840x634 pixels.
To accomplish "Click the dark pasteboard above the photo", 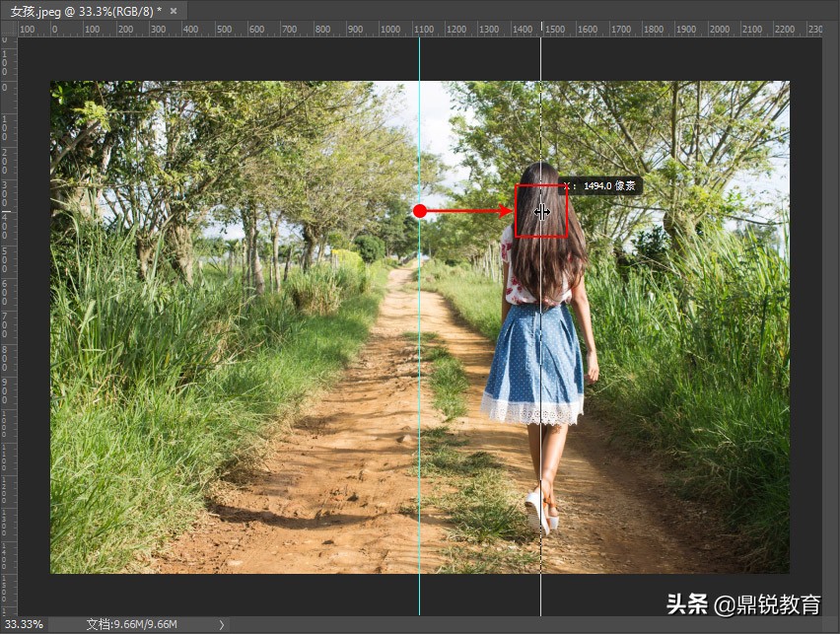I will 420,59.
